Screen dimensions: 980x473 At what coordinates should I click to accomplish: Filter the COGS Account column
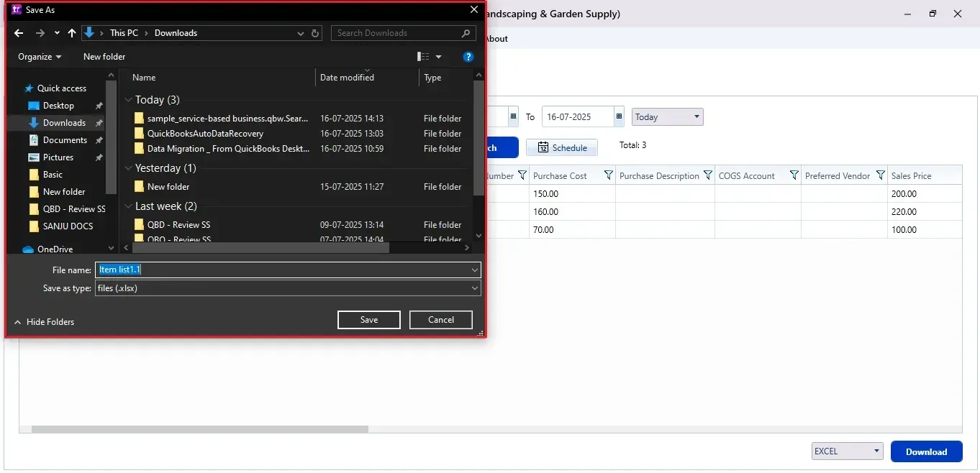tap(794, 175)
